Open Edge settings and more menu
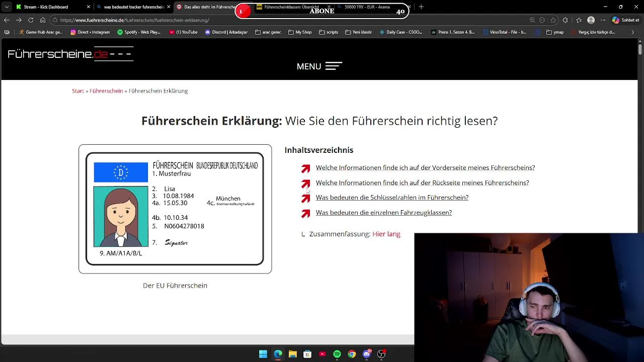Viewport: 644px width, 362px height. [603, 20]
